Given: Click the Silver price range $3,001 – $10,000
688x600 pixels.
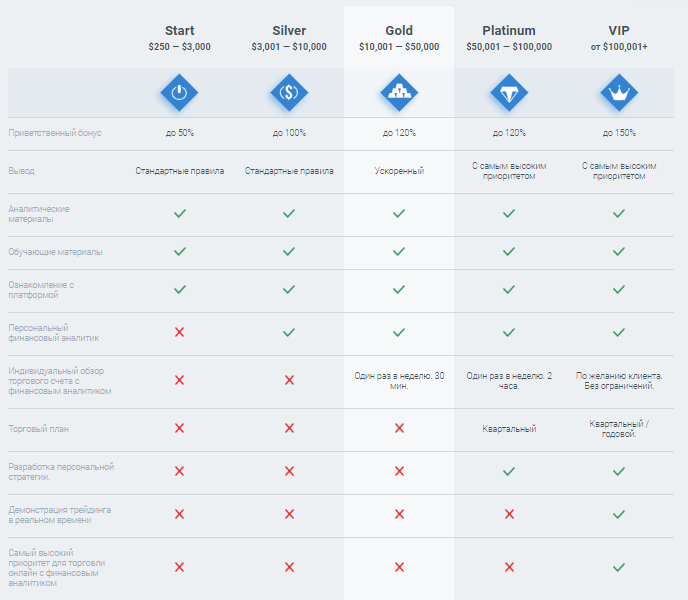Looking at the screenshot, I should [x=289, y=47].
